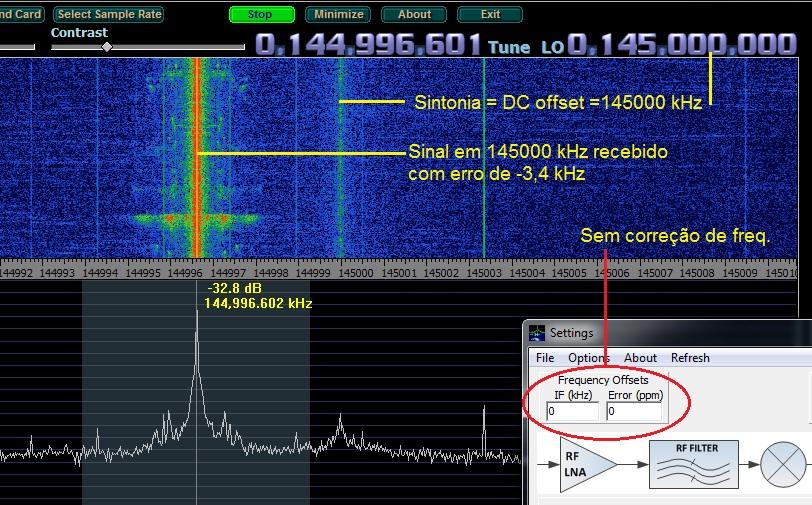This screenshot has height=505, width=812.
Task: Click the 144994 mark on the frequency scale
Action: pos(100,272)
